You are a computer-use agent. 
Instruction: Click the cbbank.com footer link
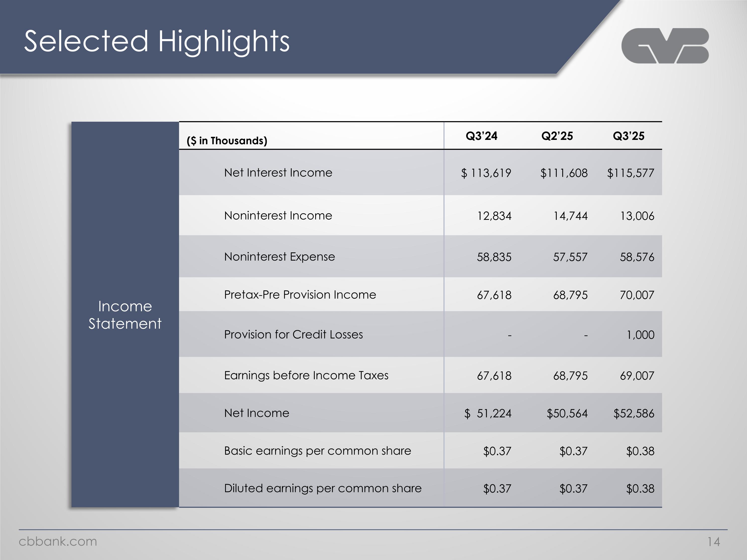[58, 541]
